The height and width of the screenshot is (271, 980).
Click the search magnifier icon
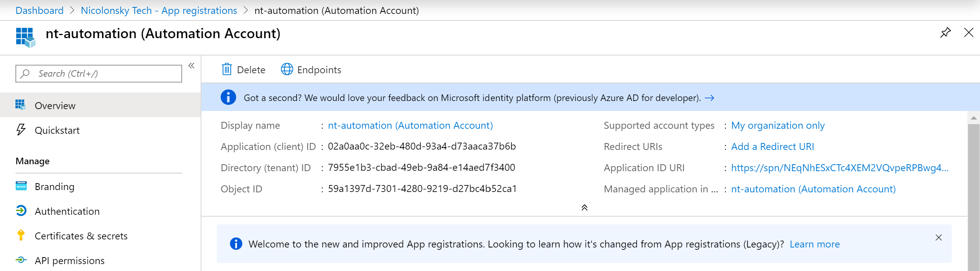point(25,74)
